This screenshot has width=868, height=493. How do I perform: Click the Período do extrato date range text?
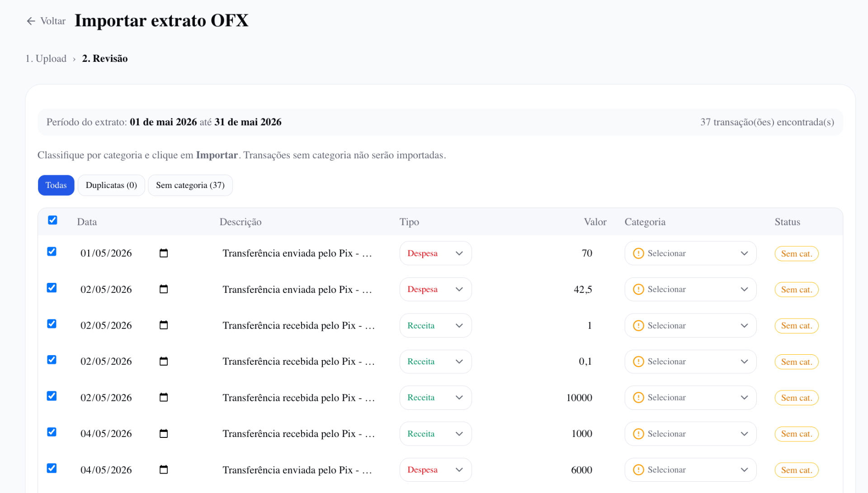[164, 122]
